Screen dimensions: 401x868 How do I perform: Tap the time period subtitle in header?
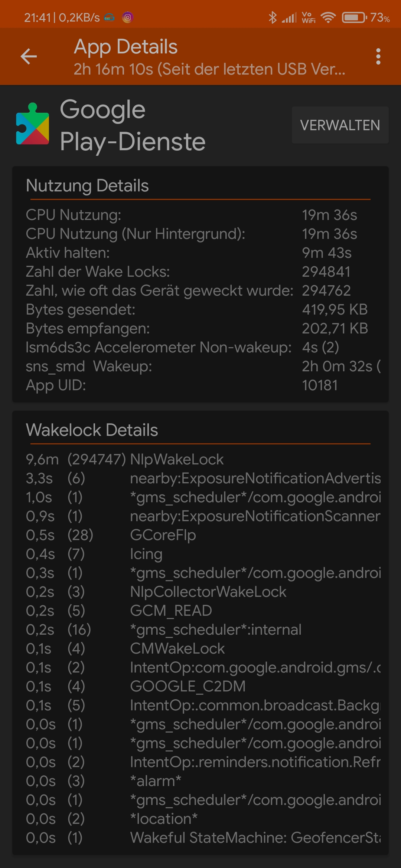209,69
